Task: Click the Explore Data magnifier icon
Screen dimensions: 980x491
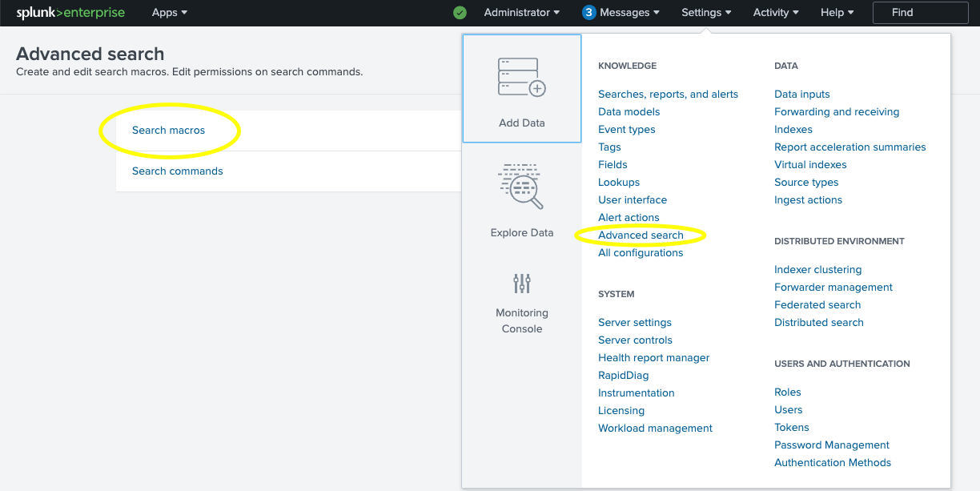Action: [521, 186]
